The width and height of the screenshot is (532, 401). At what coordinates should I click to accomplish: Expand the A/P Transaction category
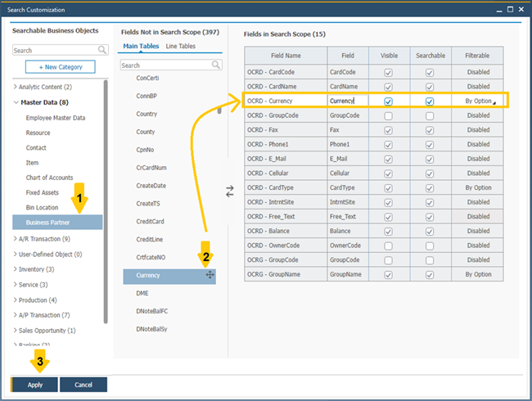coord(15,315)
